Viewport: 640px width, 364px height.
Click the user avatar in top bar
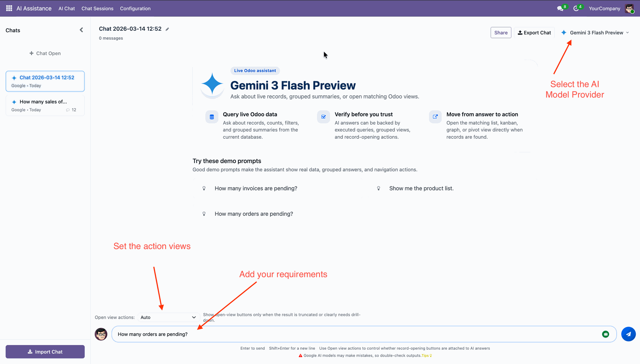point(629,8)
